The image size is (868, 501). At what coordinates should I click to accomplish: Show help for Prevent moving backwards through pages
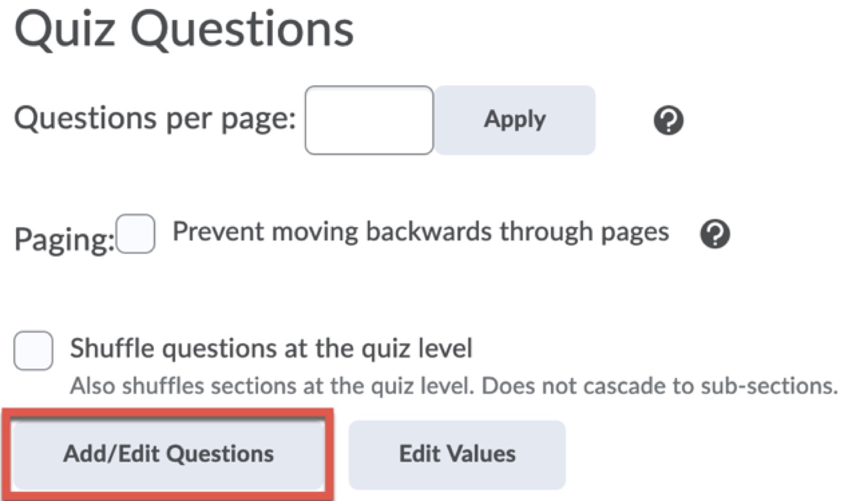click(x=715, y=234)
